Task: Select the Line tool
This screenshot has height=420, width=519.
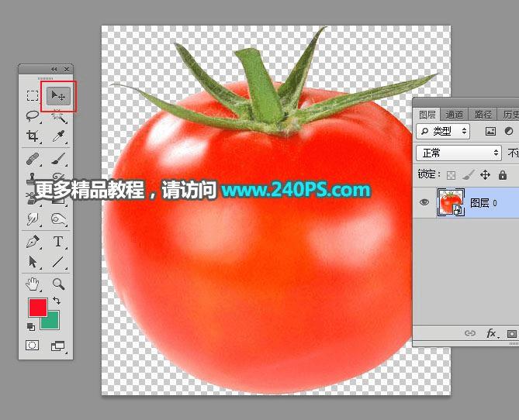Action: [x=58, y=262]
